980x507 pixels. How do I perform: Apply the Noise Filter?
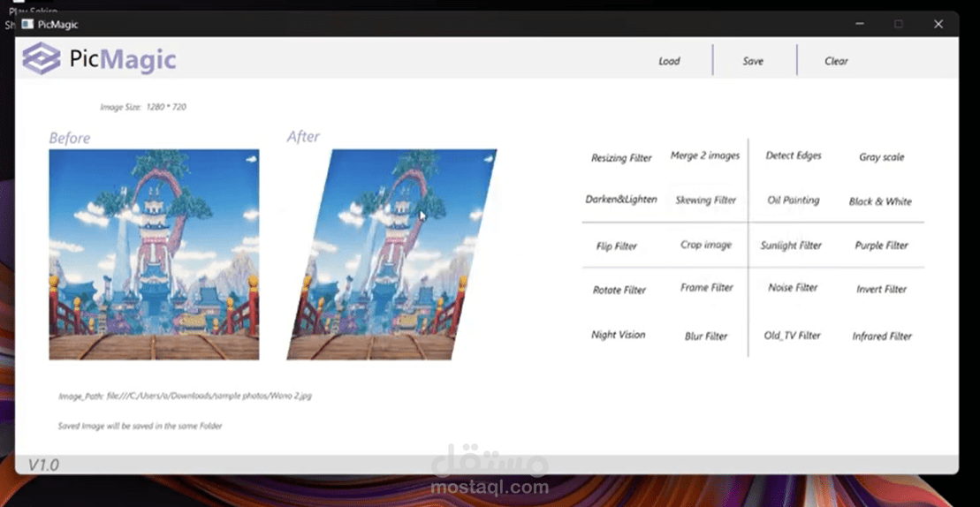click(793, 288)
